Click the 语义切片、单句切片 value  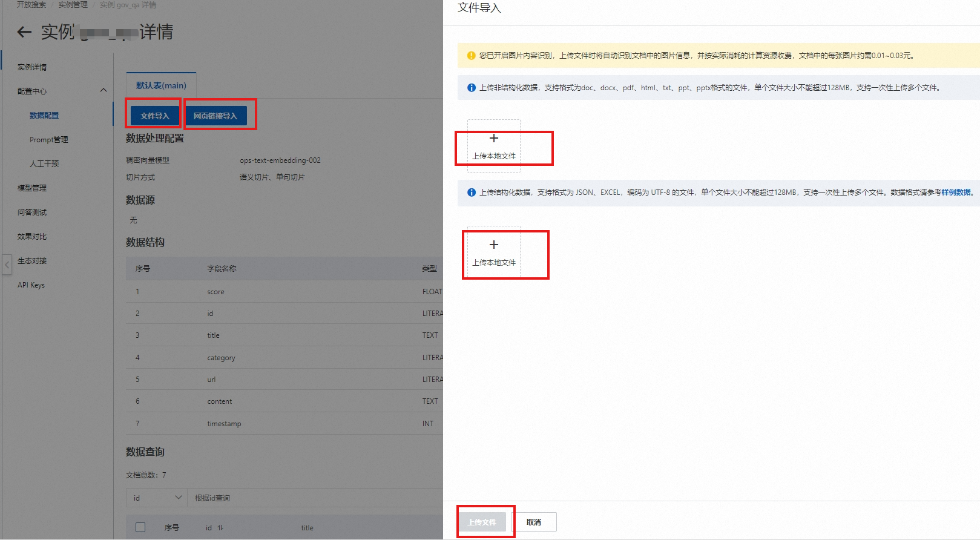coord(272,177)
